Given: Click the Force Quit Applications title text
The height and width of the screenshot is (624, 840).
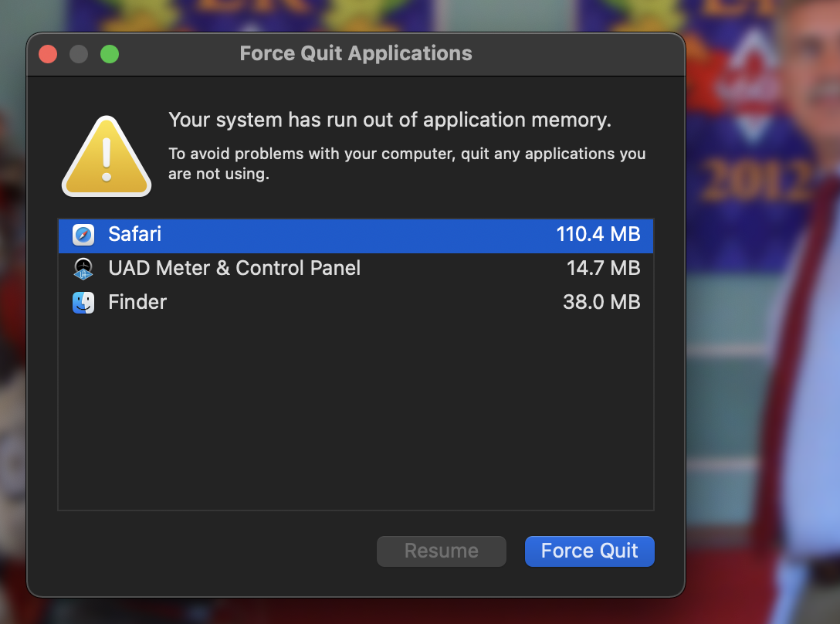Looking at the screenshot, I should (356, 53).
